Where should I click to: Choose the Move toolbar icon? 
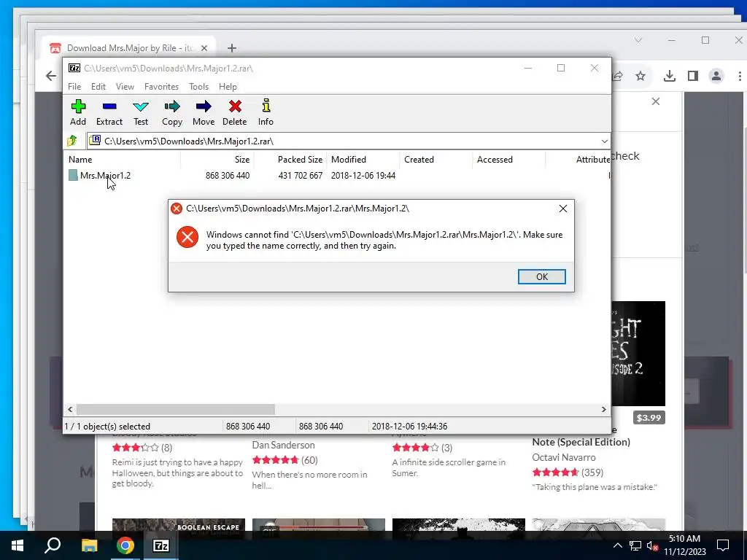tap(204, 112)
